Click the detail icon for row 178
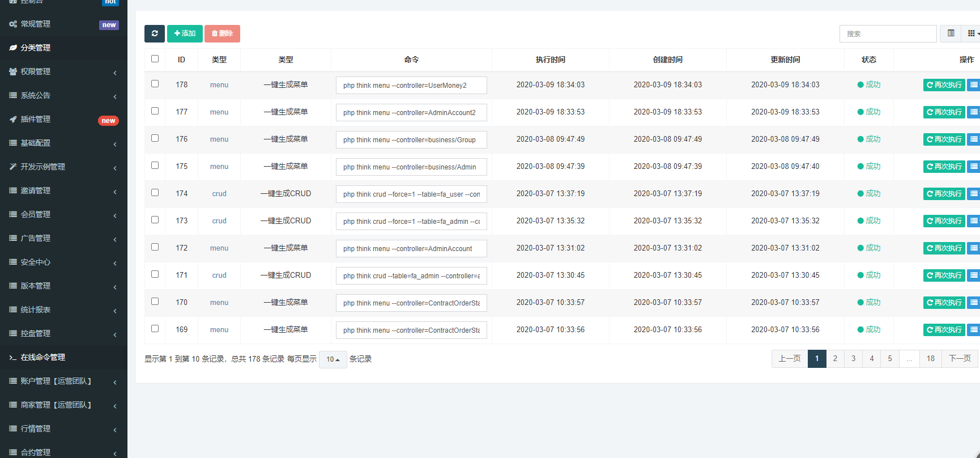Image resolution: width=980 pixels, height=458 pixels. pyautogui.click(x=973, y=85)
